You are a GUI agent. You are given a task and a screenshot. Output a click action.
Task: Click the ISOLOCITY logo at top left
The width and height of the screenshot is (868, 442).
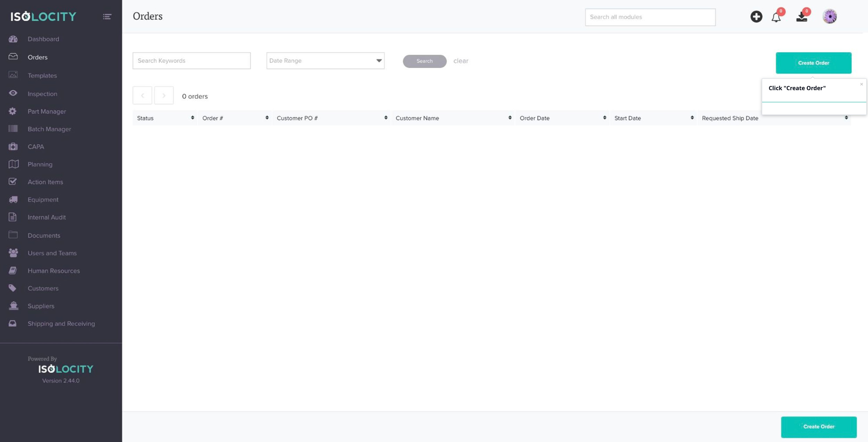coord(43,16)
